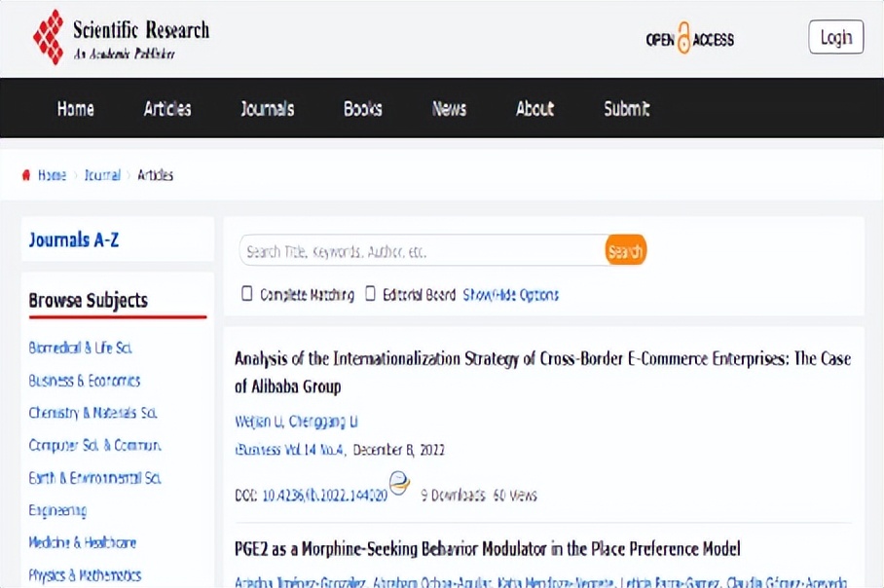Browse Business & Economics subject

[x=85, y=381]
